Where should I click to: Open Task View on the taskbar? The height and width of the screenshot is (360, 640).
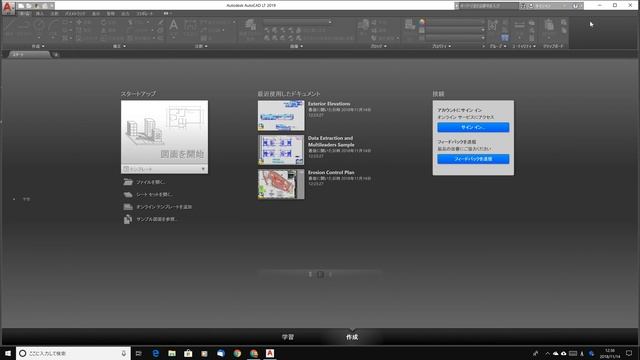point(139,353)
